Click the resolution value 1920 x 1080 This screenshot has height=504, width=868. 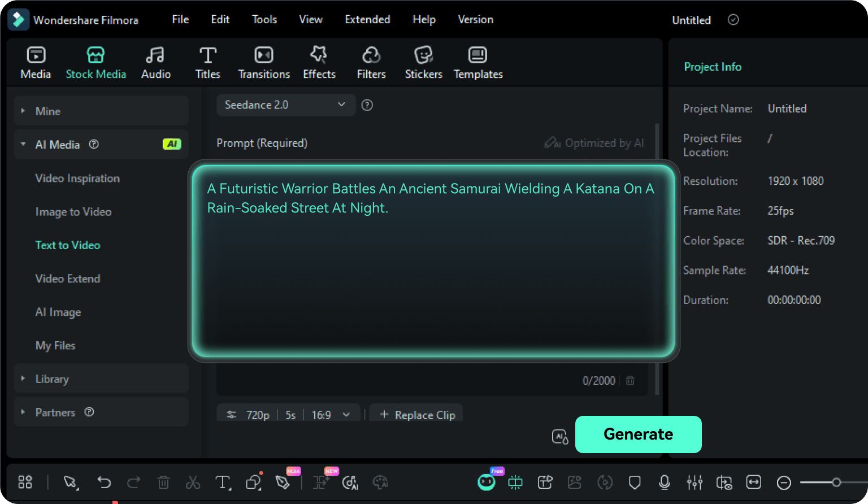(796, 181)
